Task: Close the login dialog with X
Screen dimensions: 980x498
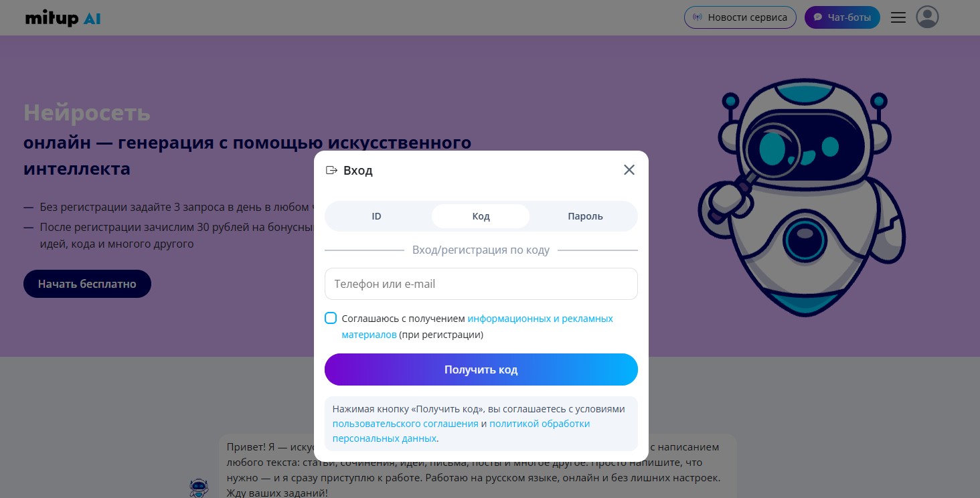Action: pos(629,170)
